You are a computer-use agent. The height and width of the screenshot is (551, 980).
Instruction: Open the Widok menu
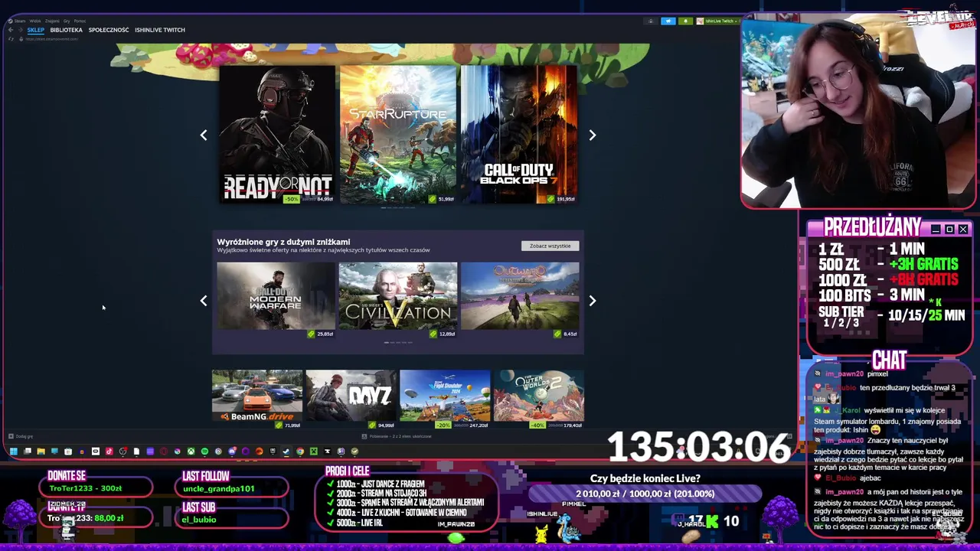[35, 21]
